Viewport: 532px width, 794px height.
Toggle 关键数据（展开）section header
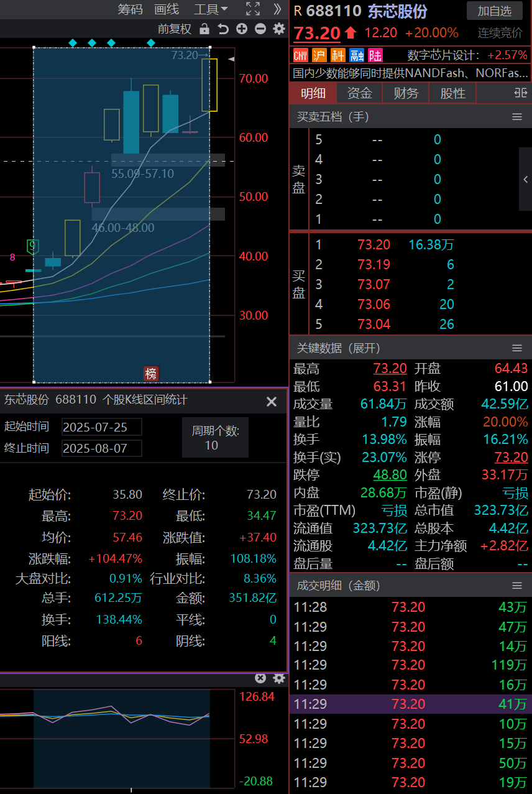tap(339, 348)
